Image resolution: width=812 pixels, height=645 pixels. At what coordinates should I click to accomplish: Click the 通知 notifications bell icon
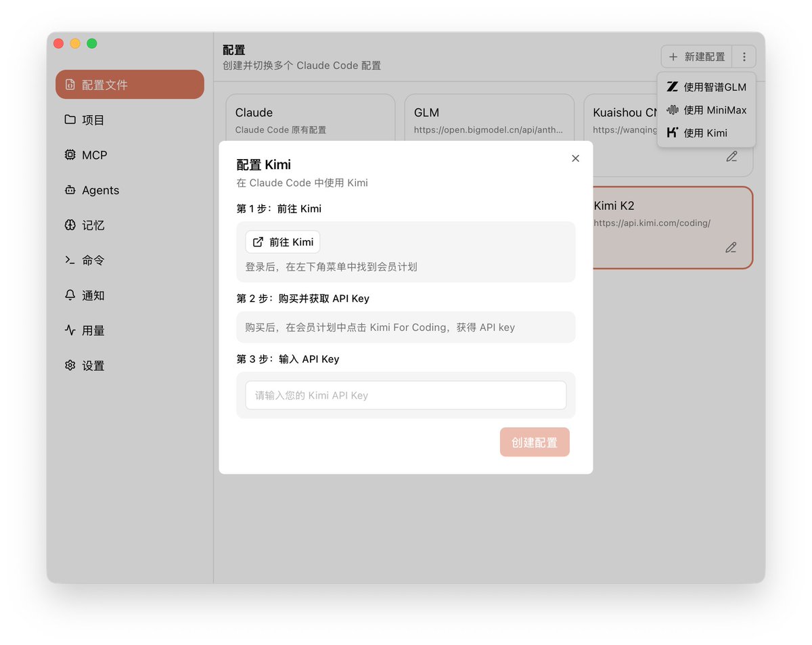click(x=70, y=295)
